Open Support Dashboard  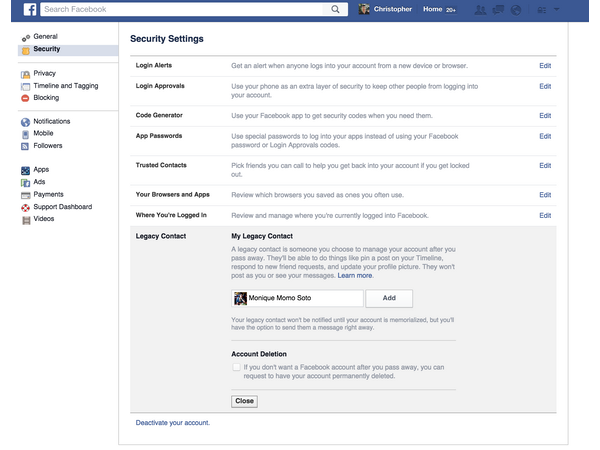63,207
